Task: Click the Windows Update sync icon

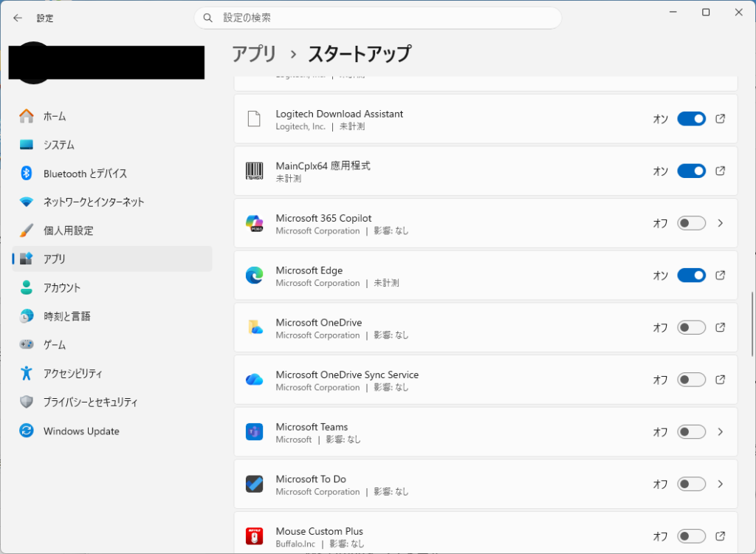Action: click(26, 431)
